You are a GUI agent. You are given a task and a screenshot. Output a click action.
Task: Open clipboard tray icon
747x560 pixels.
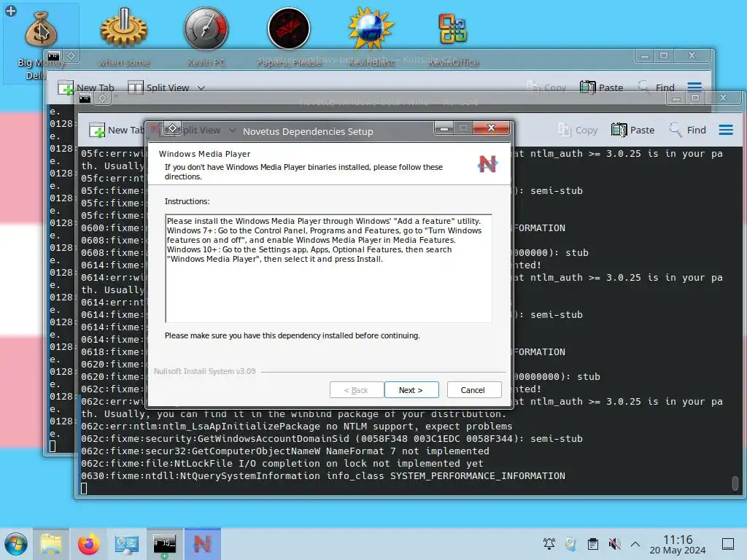tap(592, 543)
